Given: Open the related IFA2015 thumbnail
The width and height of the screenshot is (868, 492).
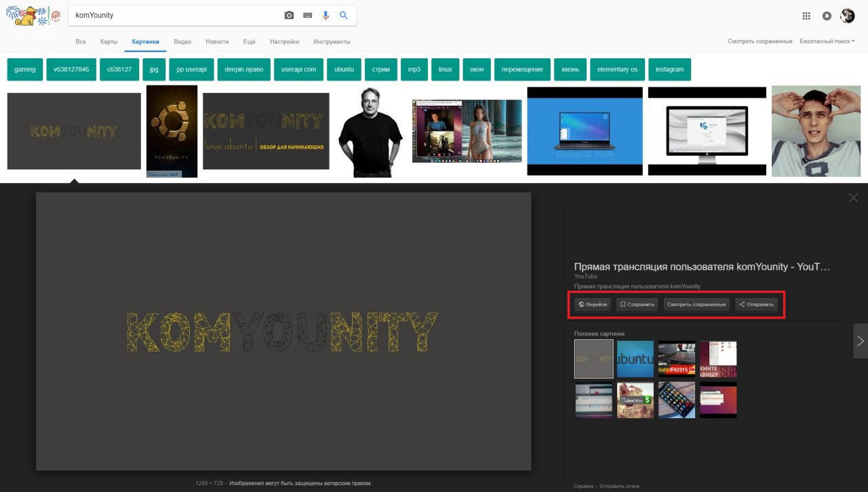Looking at the screenshot, I should (677, 358).
